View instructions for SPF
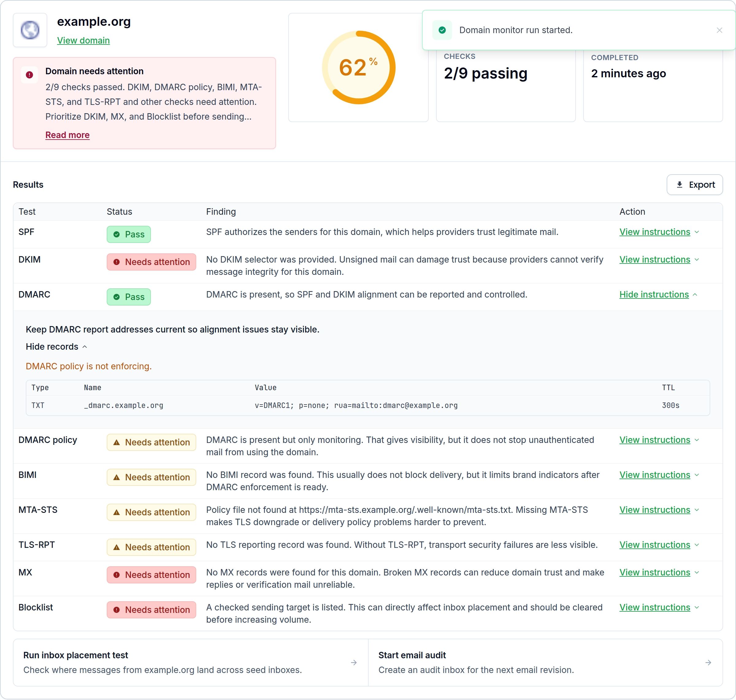This screenshot has width=736, height=700. click(655, 232)
